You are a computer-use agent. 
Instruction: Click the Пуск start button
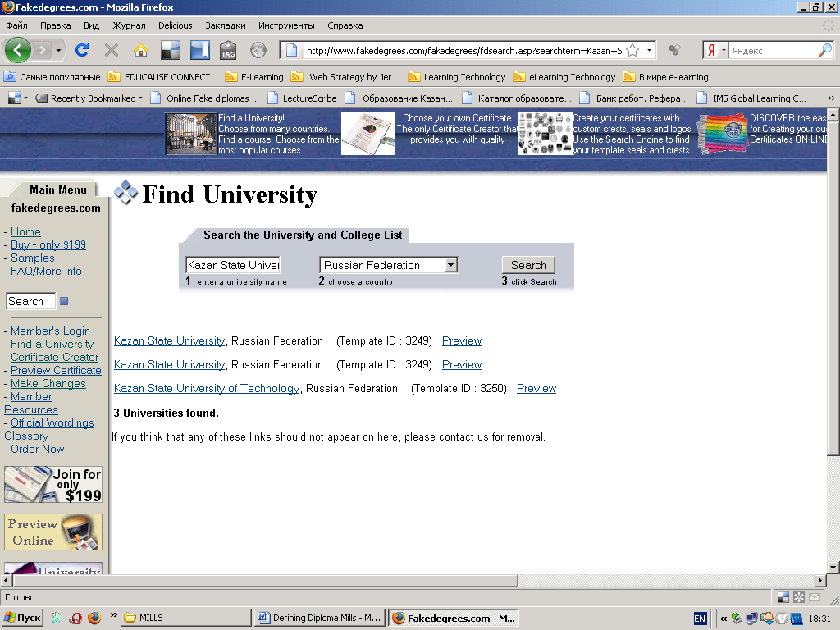click(22, 618)
